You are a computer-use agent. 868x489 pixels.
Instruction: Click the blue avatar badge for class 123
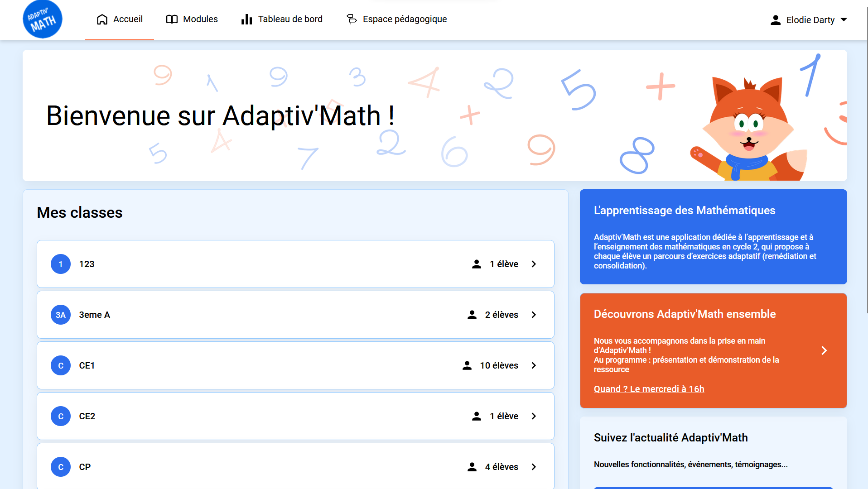tap(61, 264)
